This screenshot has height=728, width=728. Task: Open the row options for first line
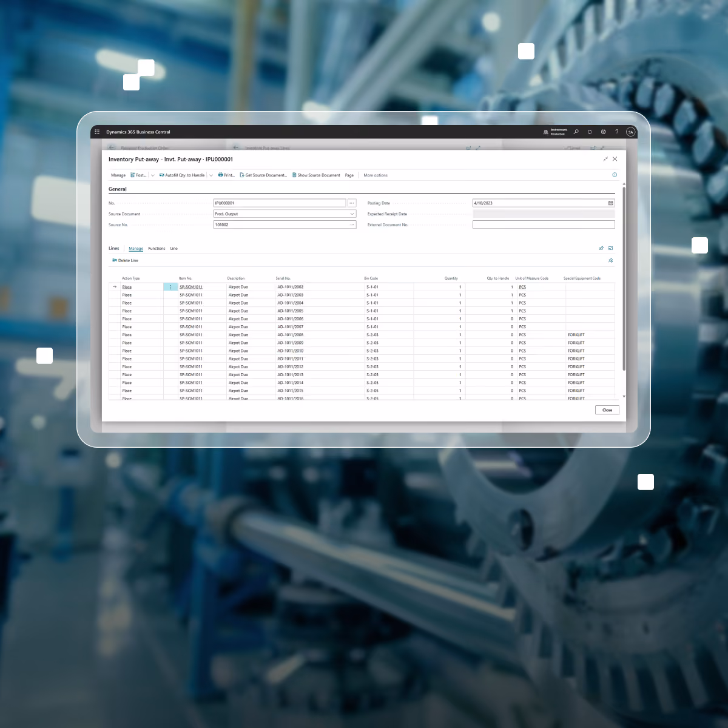pyautogui.click(x=171, y=287)
